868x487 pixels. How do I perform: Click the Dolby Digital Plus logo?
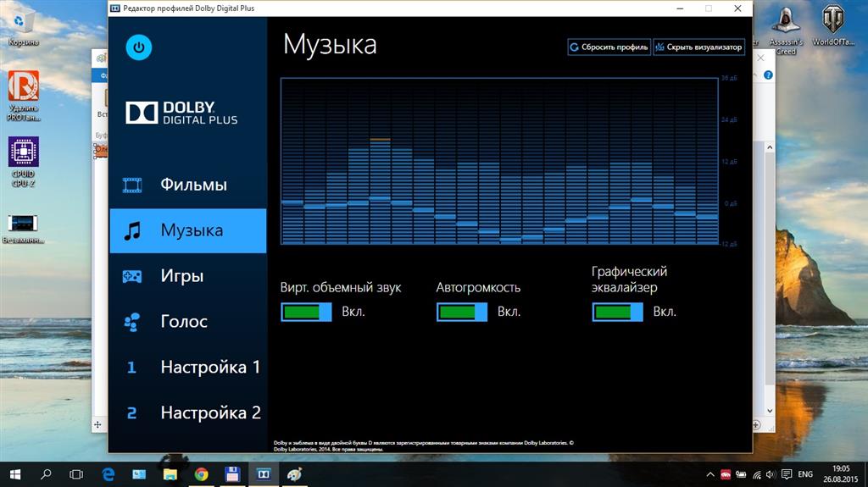(x=181, y=113)
